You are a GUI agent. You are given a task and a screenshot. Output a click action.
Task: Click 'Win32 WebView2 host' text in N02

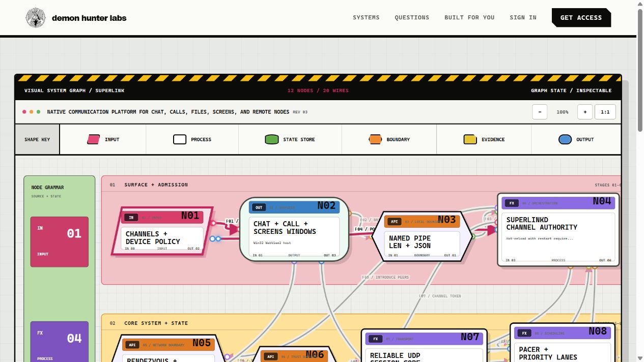[x=271, y=243]
